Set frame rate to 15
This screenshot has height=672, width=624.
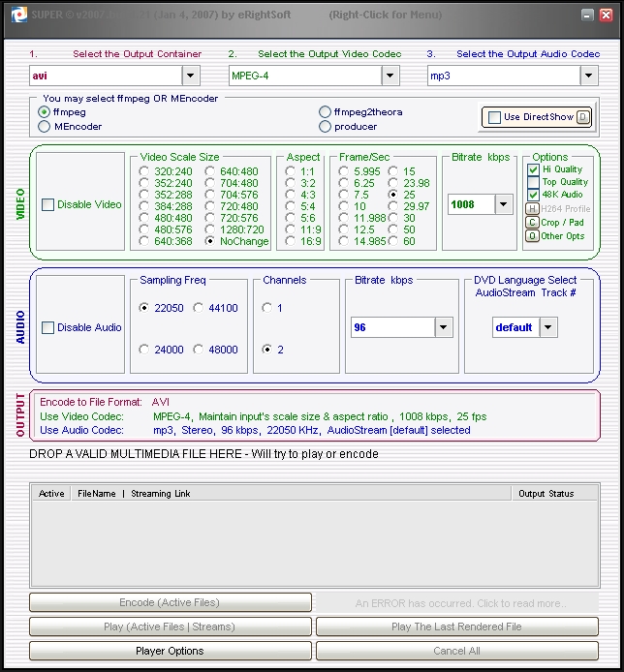click(392, 171)
